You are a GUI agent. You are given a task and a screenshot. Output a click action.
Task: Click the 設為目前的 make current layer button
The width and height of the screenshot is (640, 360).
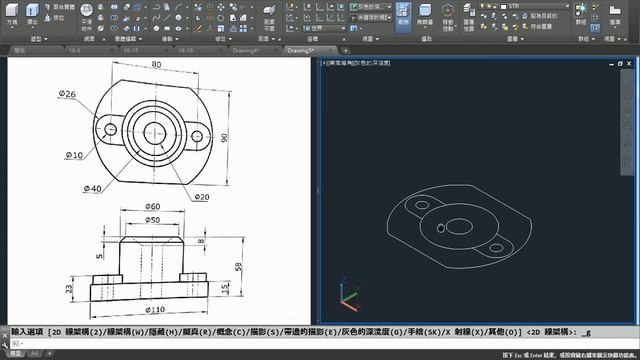(x=539, y=16)
